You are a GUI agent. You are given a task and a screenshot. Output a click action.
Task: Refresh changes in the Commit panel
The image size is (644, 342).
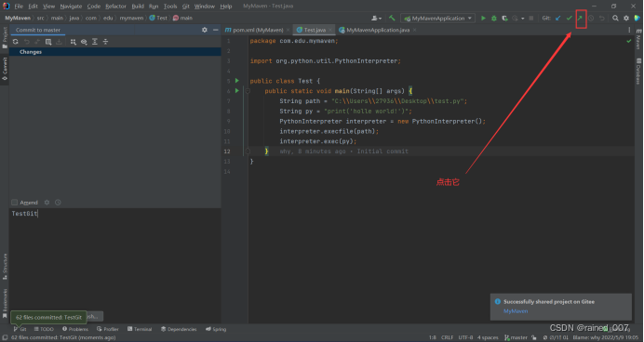coord(16,42)
